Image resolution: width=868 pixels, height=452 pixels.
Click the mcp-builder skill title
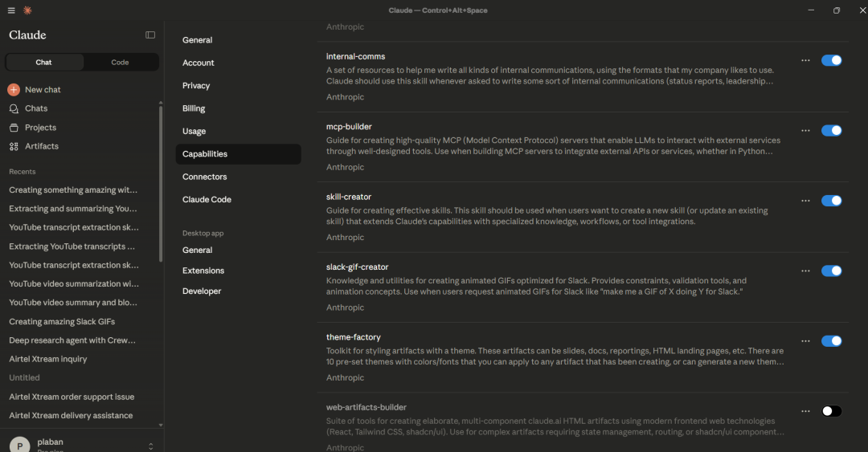click(349, 127)
